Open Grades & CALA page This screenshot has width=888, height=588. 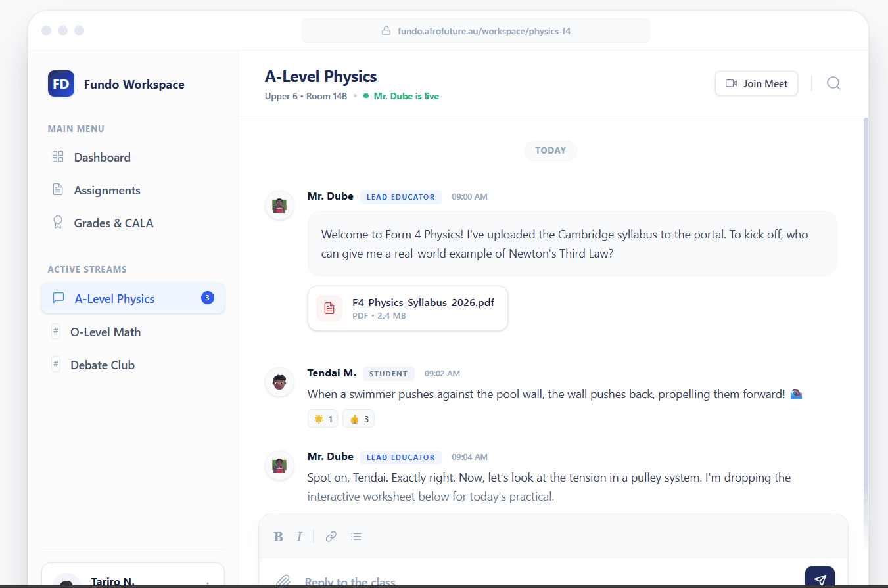tap(113, 223)
